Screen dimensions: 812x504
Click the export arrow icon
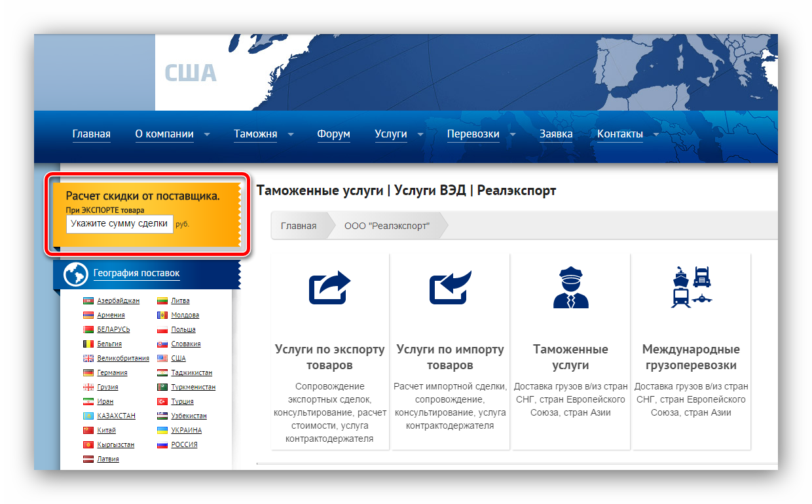point(330,288)
